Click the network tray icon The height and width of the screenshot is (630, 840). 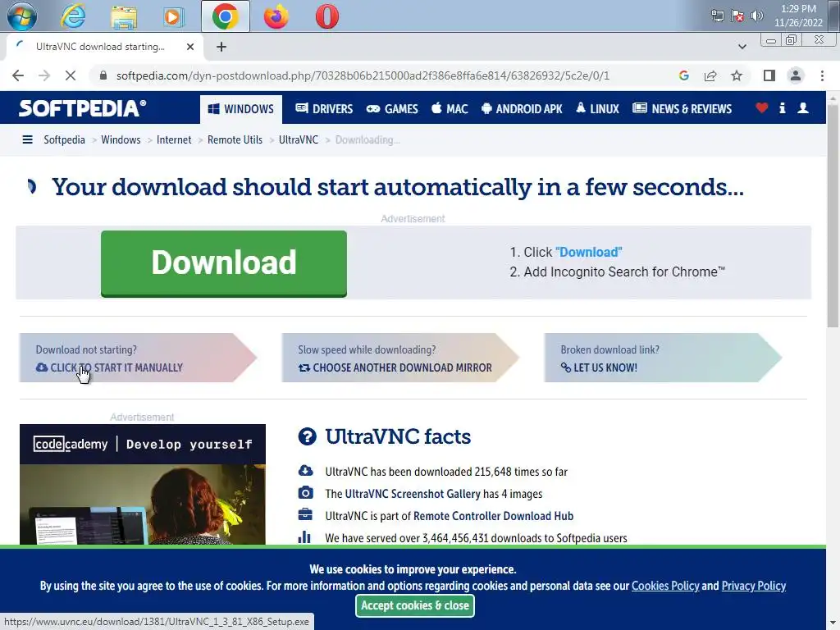click(x=717, y=16)
